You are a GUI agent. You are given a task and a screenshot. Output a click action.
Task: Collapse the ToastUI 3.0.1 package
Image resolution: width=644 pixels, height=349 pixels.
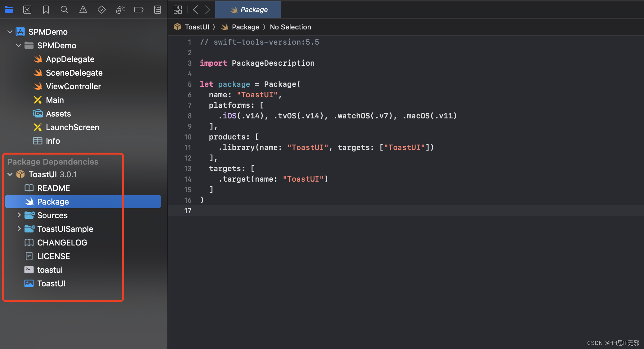tap(10, 174)
